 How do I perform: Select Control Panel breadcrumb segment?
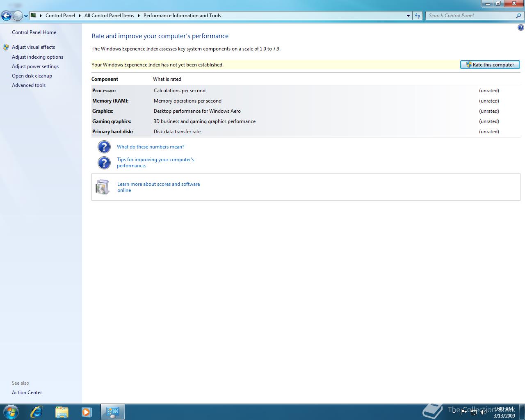[60, 16]
